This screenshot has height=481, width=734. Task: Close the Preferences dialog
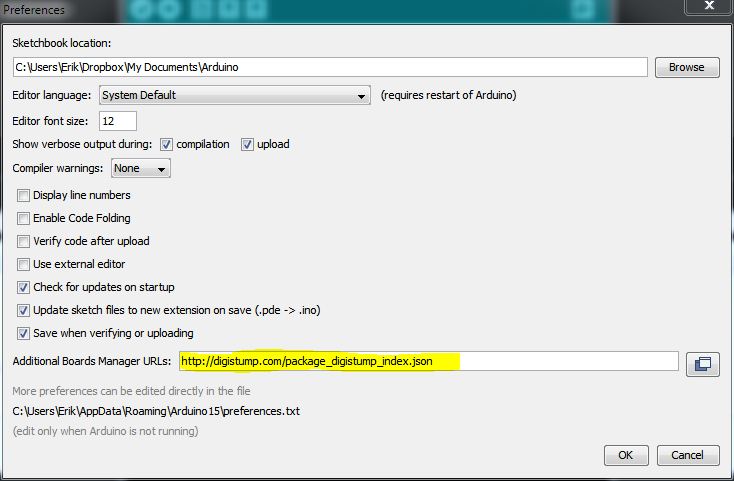[x=709, y=6]
